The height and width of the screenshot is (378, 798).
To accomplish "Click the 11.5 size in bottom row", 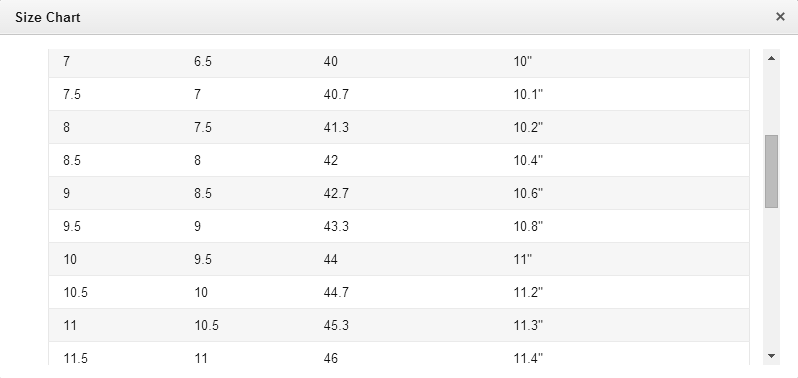I will (x=75, y=358).
